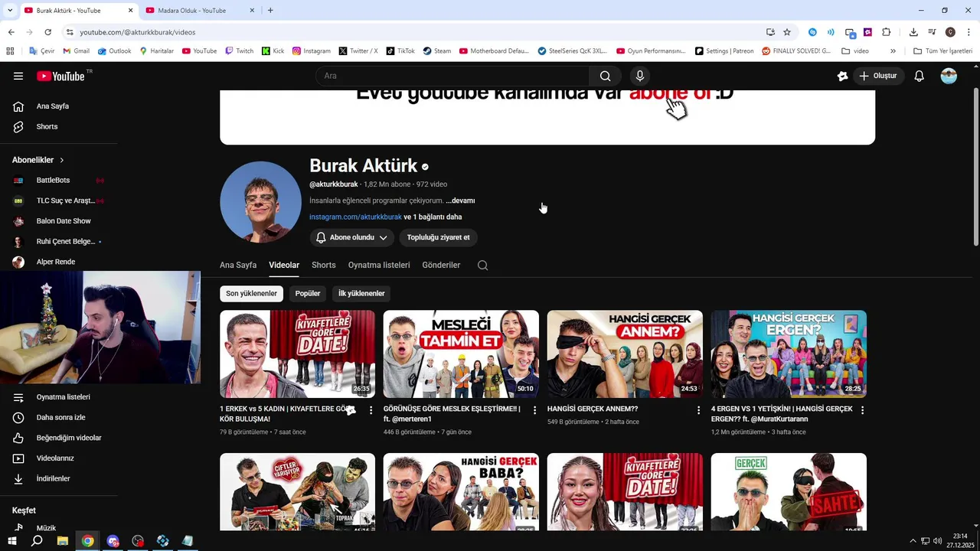The height and width of the screenshot is (551, 980).
Task: Go back in browser history
Action: [11, 32]
